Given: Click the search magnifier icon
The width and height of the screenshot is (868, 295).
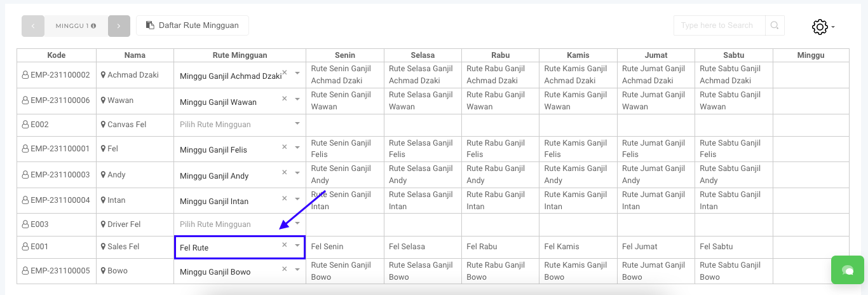Looking at the screenshot, I should pos(775,25).
